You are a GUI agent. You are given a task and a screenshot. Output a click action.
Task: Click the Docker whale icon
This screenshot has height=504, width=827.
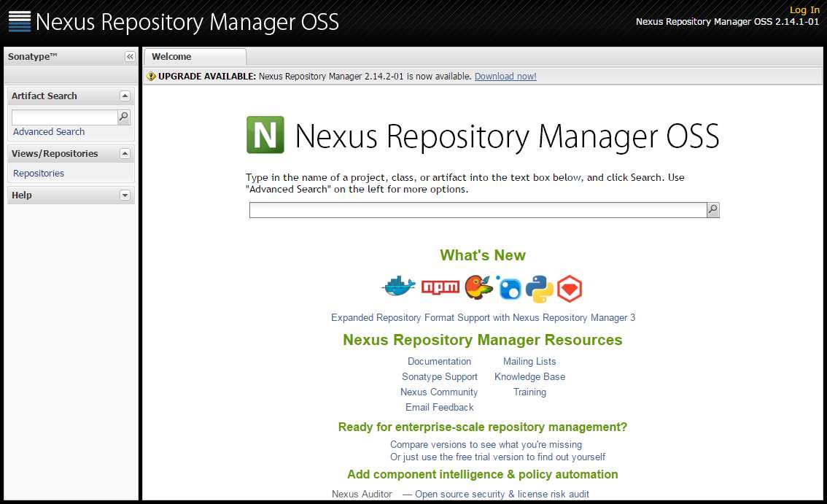pyautogui.click(x=399, y=287)
